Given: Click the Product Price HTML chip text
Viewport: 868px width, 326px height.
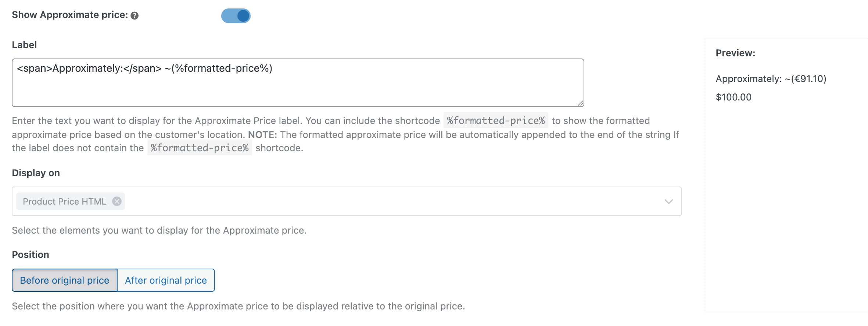Looking at the screenshot, I should tap(64, 201).
